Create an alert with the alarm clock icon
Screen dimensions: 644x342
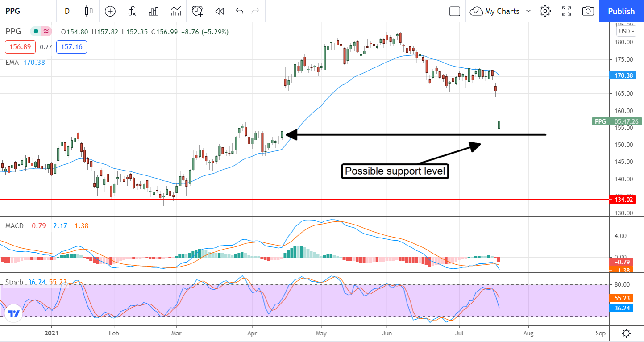coord(198,11)
